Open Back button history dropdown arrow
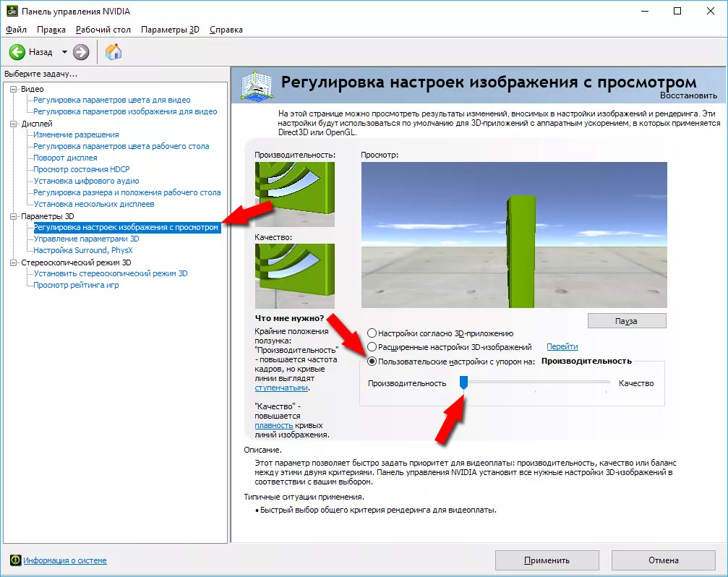Screen dimensions: 728x577 pyautogui.click(x=64, y=52)
